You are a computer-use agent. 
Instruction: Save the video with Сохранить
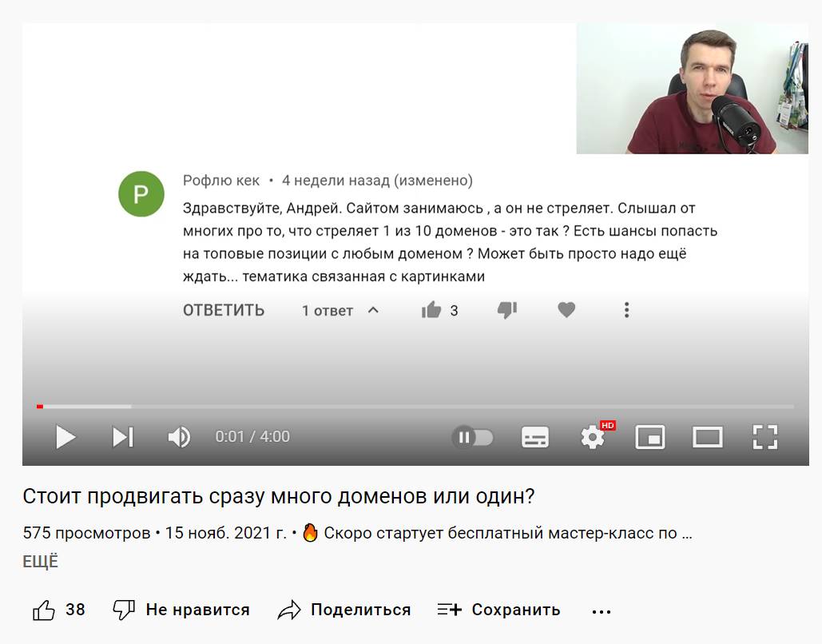[499, 610]
